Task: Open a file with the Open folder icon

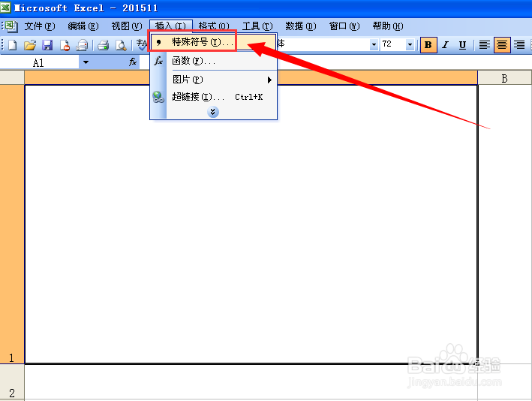Action: tap(30, 45)
